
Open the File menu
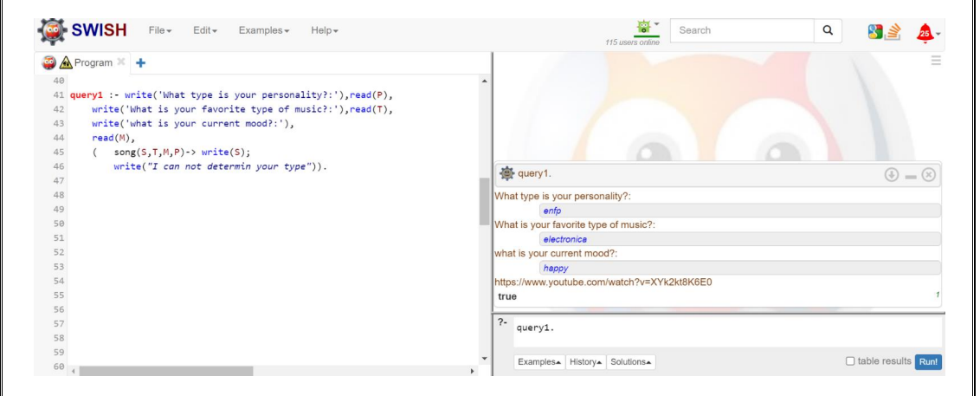point(160,30)
